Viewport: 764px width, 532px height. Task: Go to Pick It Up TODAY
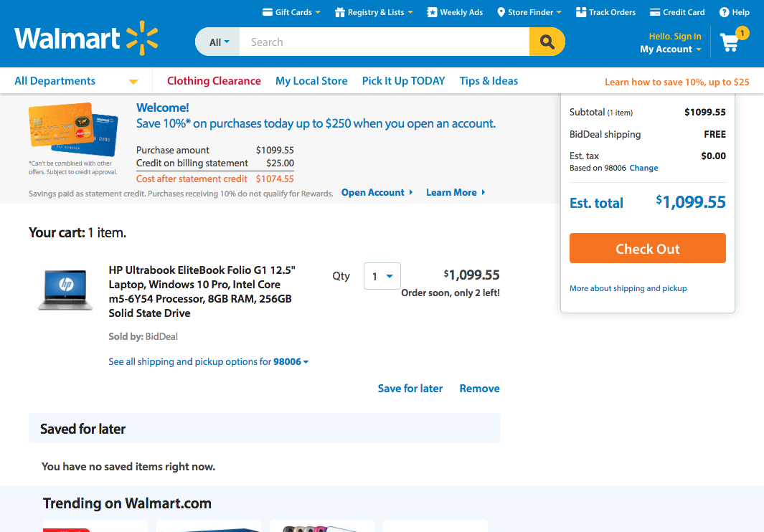coord(403,81)
